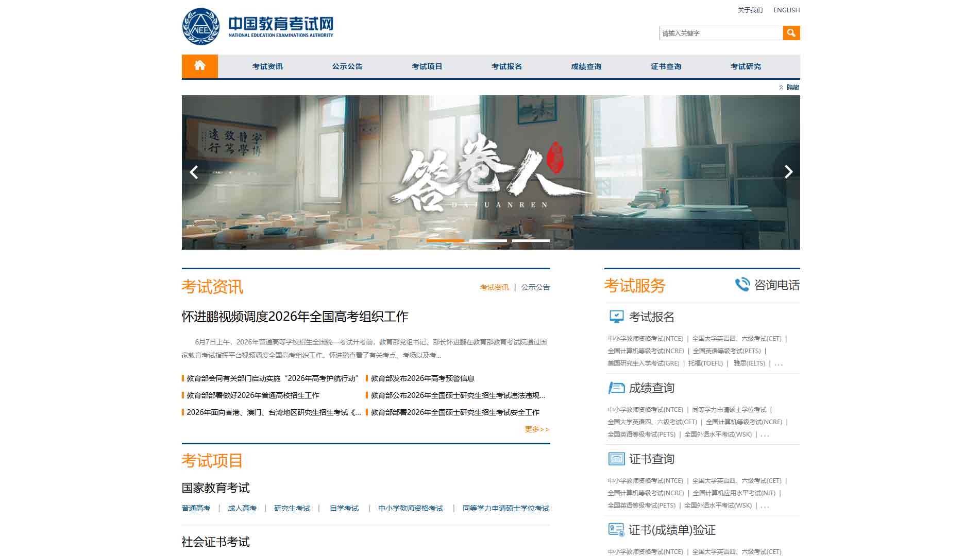
Task: Expand the ellipsis in 成绩查询 list
Action: 765,435
